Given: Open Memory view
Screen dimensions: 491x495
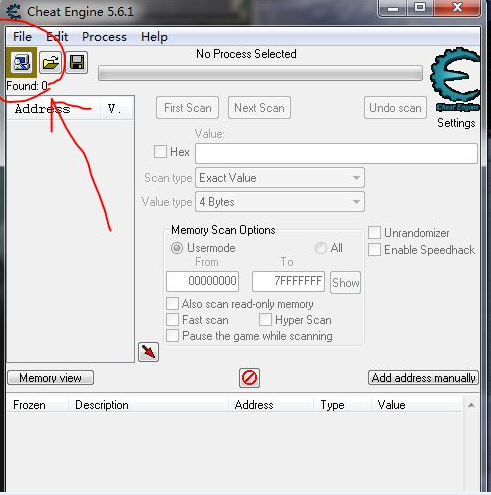Looking at the screenshot, I should point(50,378).
